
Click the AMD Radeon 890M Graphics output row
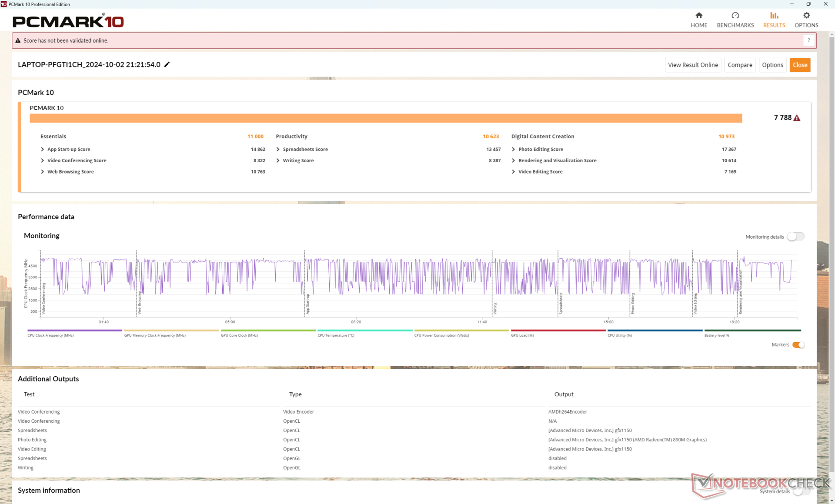[627, 440]
